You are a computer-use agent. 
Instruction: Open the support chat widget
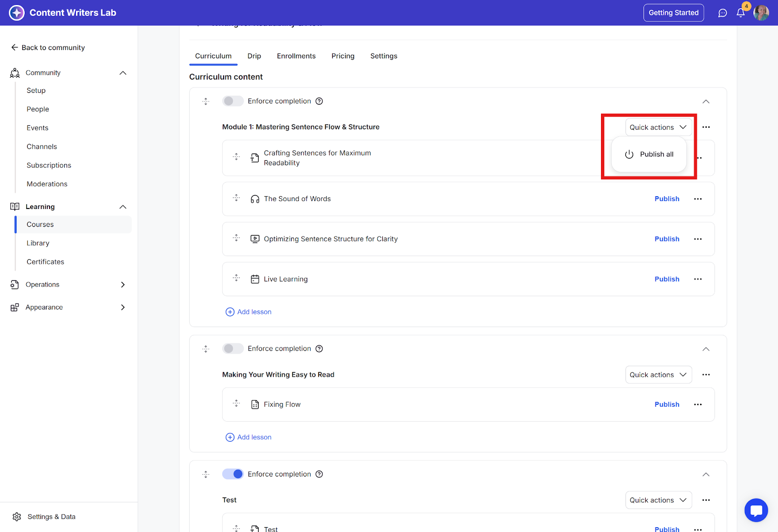point(756,510)
